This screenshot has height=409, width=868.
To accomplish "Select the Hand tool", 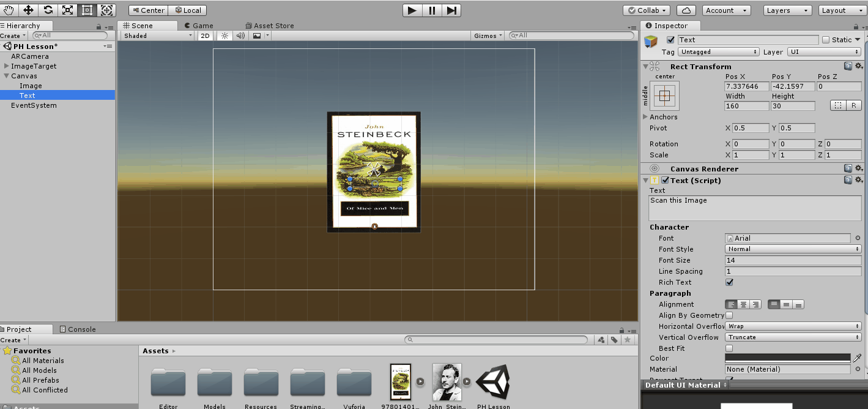I will [8, 10].
